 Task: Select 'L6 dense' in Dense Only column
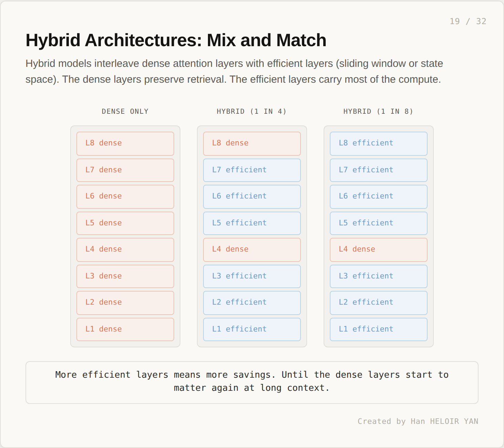[125, 197]
